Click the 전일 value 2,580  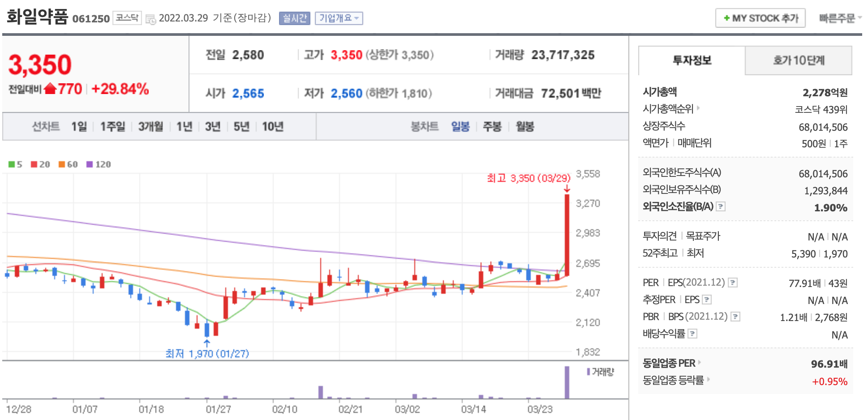(x=248, y=55)
